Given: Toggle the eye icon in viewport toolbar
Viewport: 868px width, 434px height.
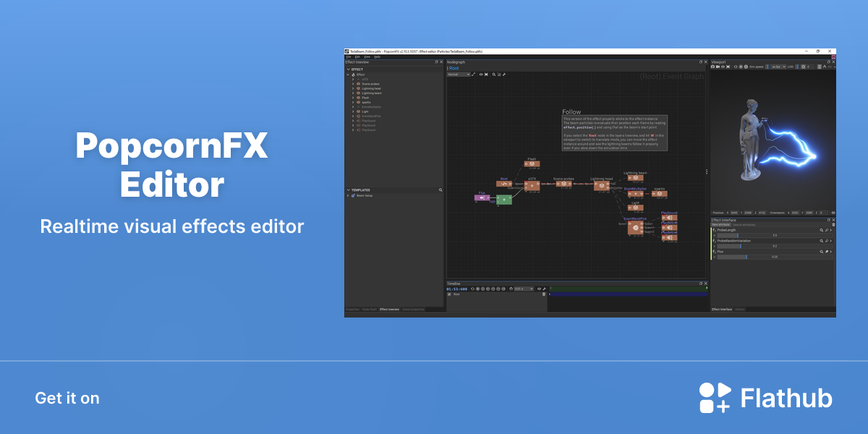Looking at the screenshot, I should [x=723, y=67].
